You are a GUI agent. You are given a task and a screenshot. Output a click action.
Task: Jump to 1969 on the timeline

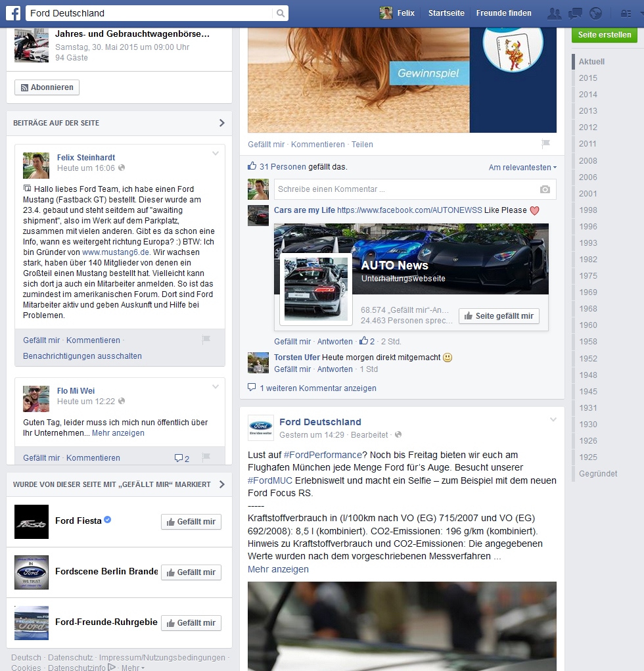pyautogui.click(x=588, y=292)
